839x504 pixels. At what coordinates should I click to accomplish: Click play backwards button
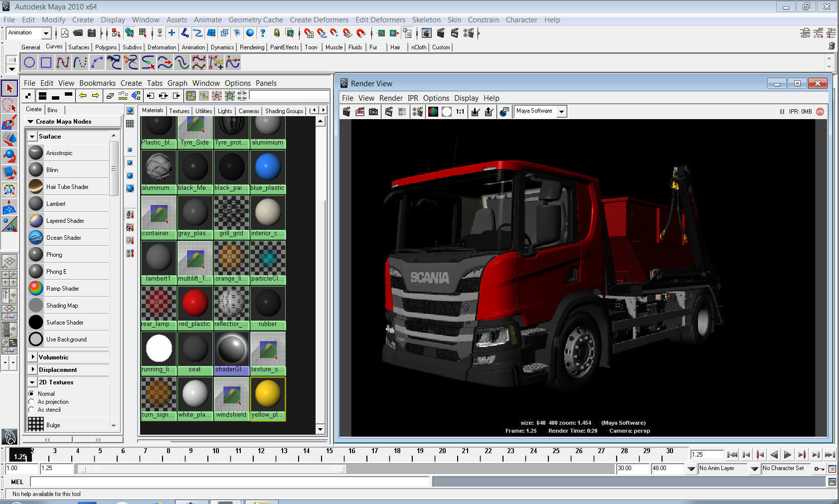pyautogui.click(x=774, y=455)
